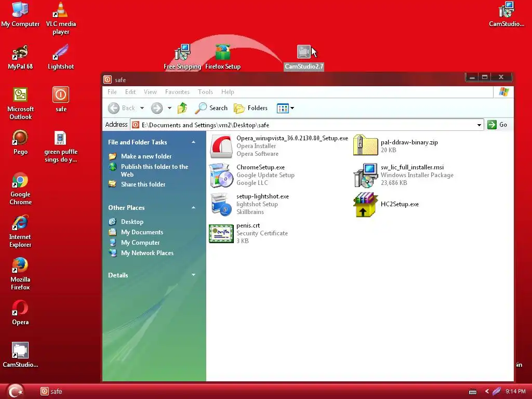Select the Opera_winxpvista setup file icon
Viewport: 532px width, 399px height.
point(221,146)
